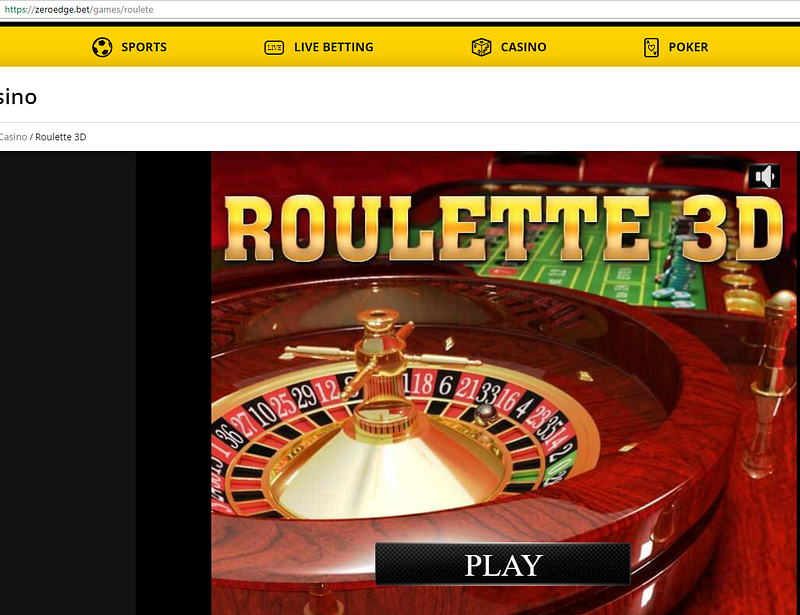Click the dice Casino icon
800x615 pixels.
[x=481, y=47]
